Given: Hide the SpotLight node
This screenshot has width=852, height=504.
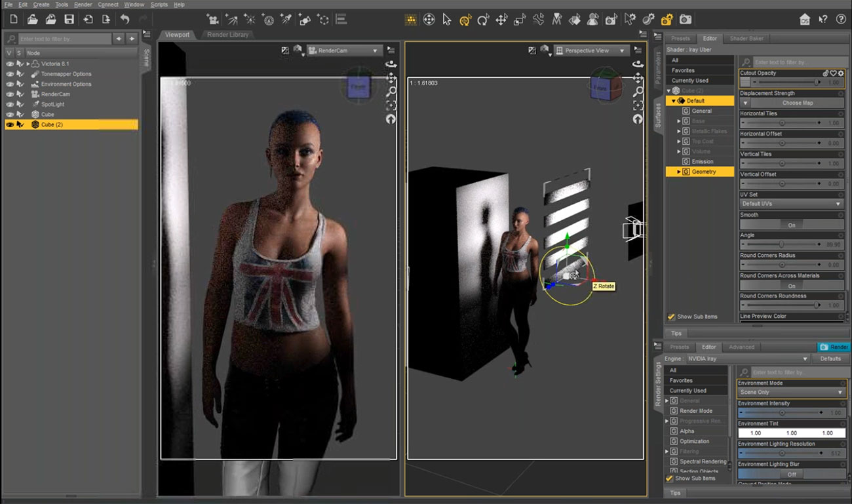Looking at the screenshot, I should [x=9, y=104].
